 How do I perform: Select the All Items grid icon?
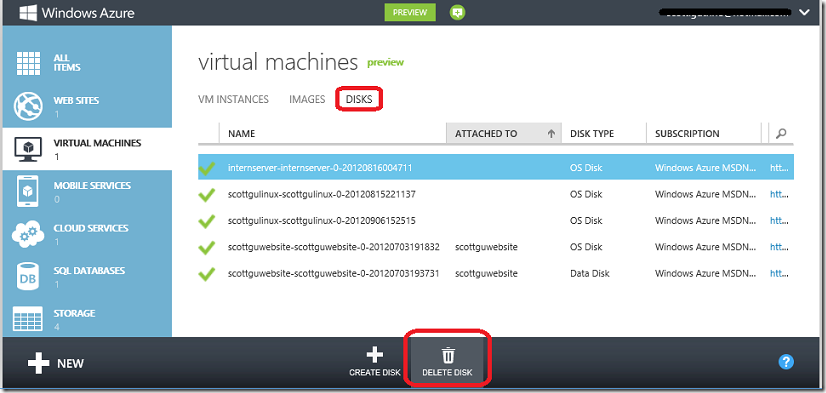click(x=29, y=64)
